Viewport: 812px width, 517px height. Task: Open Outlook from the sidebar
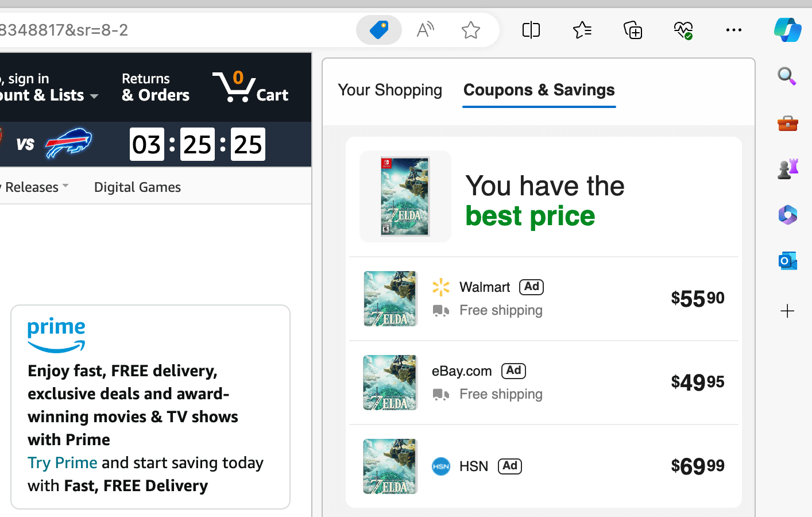(x=787, y=260)
